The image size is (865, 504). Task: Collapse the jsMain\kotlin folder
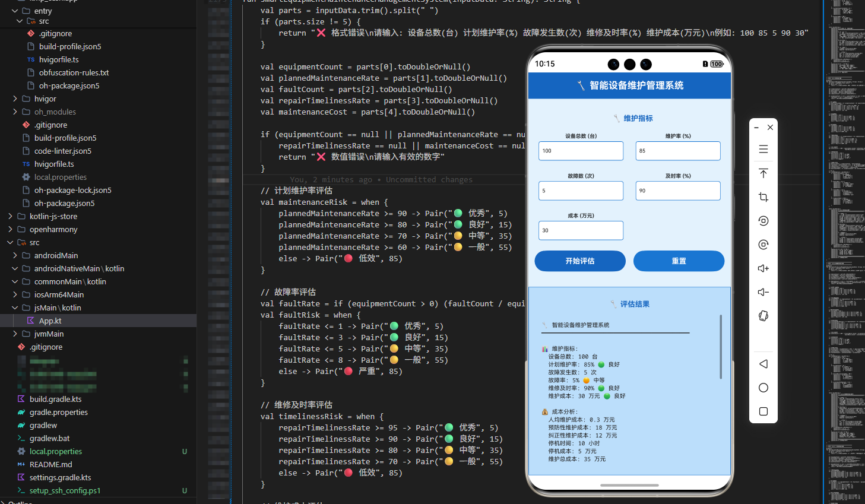15,308
